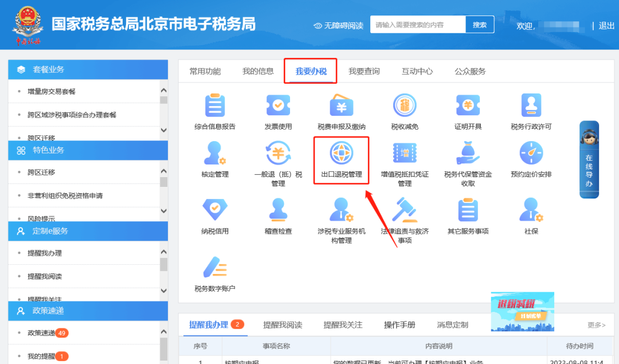
Task: Click 退出 to log out
Action: (606, 26)
